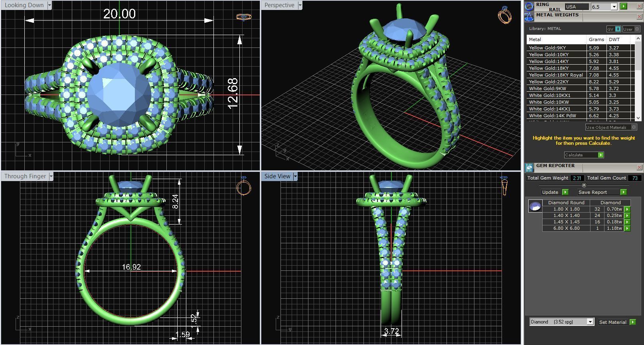Click the 20.00 dimension in Looking Down
This screenshot has width=644, height=345.
coord(119,14)
